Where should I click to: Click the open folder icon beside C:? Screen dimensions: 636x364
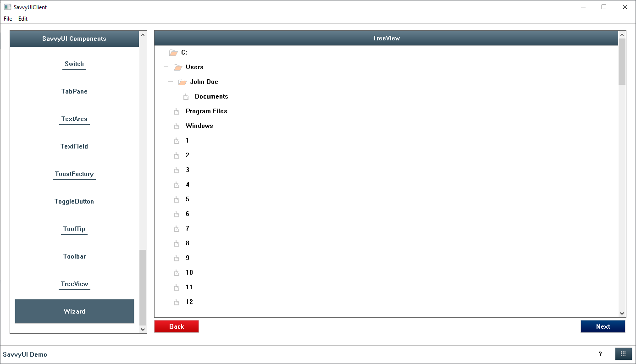(174, 52)
